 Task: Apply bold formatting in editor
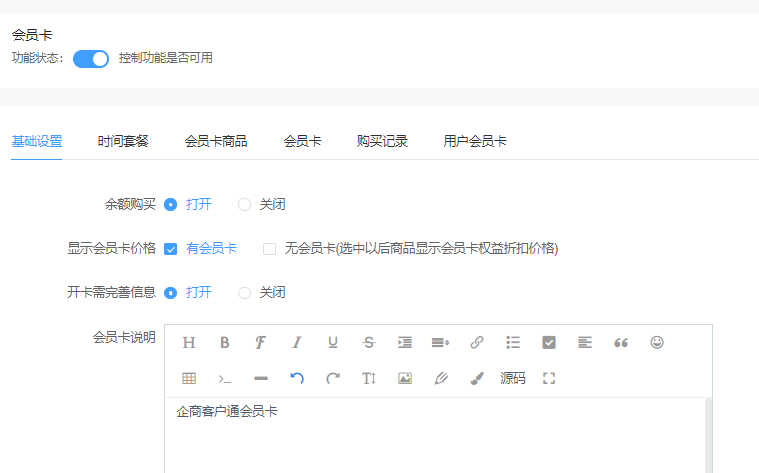225,343
